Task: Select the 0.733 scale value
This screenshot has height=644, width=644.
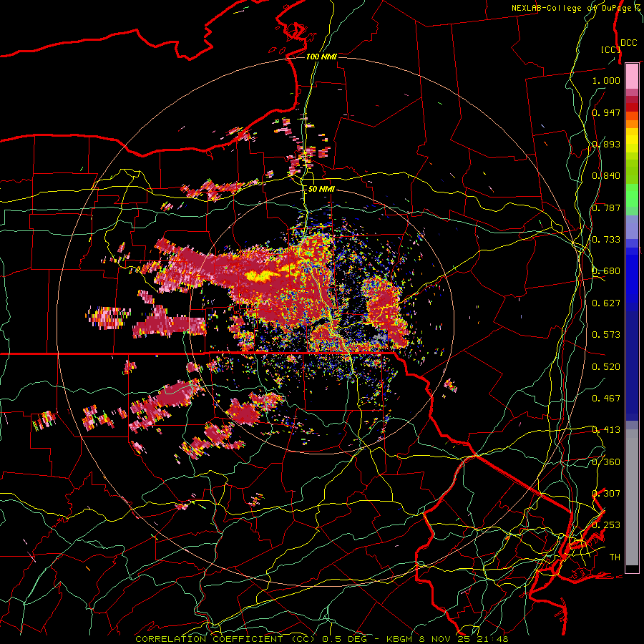Action: pyautogui.click(x=606, y=240)
